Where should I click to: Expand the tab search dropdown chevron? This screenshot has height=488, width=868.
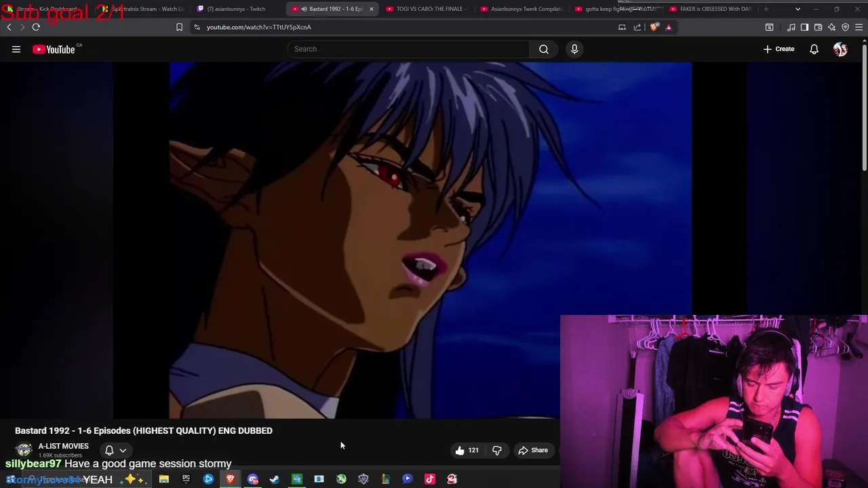[x=797, y=9]
